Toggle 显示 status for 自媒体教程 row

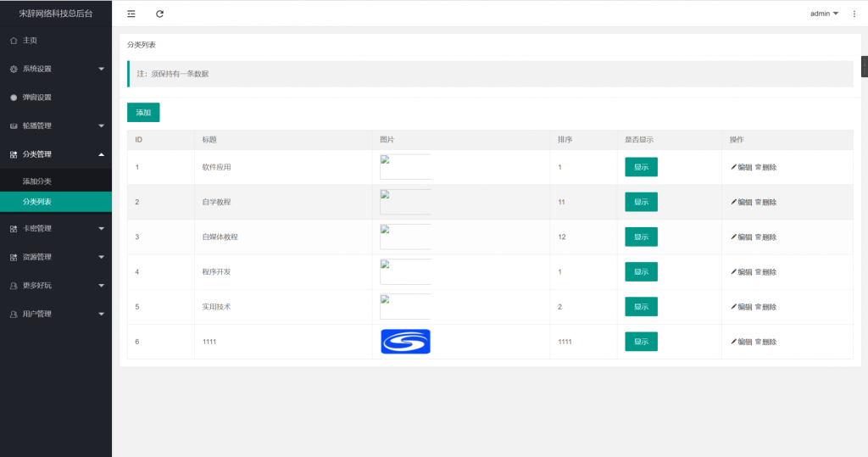point(641,237)
